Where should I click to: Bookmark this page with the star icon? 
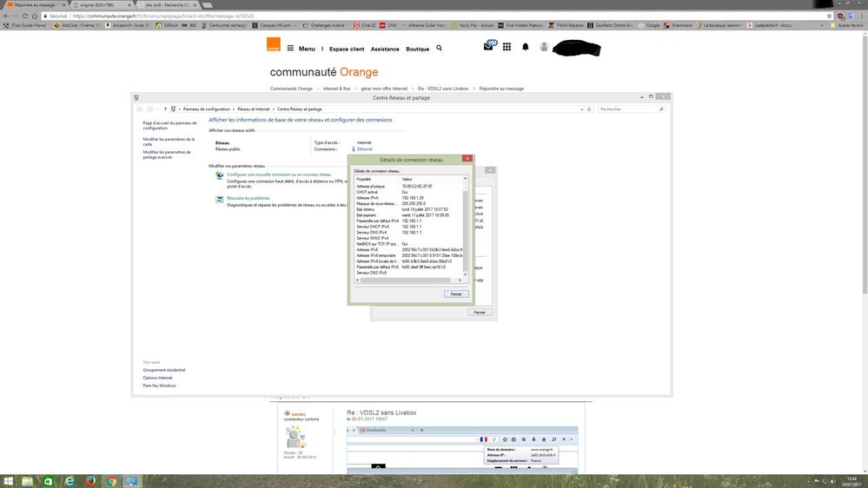(x=829, y=16)
